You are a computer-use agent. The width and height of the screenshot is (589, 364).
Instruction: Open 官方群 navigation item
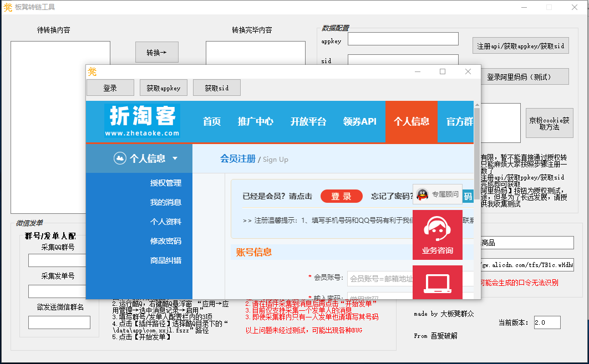[459, 121]
